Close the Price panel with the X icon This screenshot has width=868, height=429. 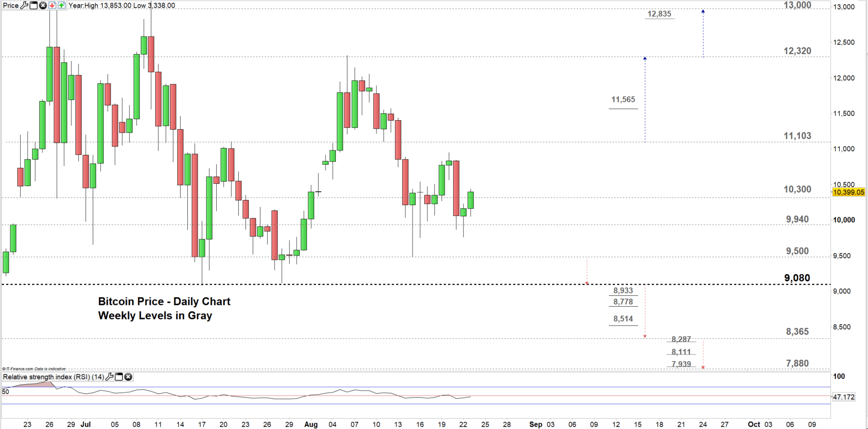[x=42, y=5]
